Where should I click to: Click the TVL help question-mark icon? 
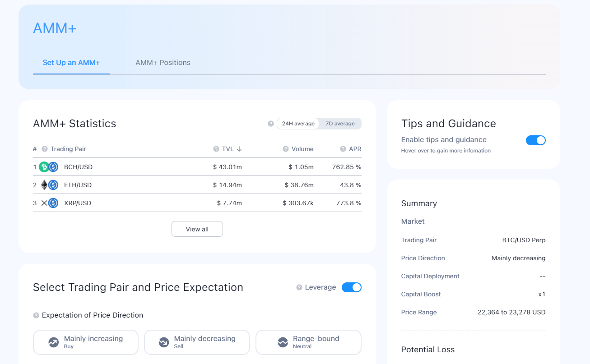(x=216, y=149)
